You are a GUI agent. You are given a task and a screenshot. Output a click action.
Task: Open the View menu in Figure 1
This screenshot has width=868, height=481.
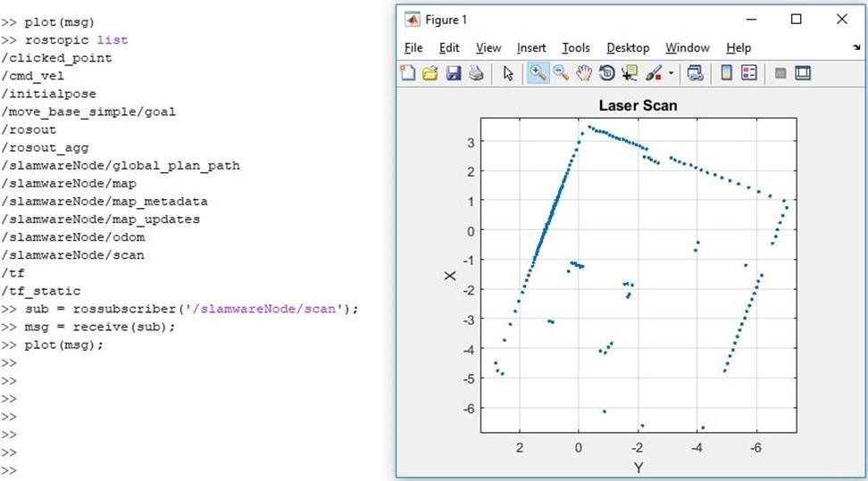click(488, 48)
